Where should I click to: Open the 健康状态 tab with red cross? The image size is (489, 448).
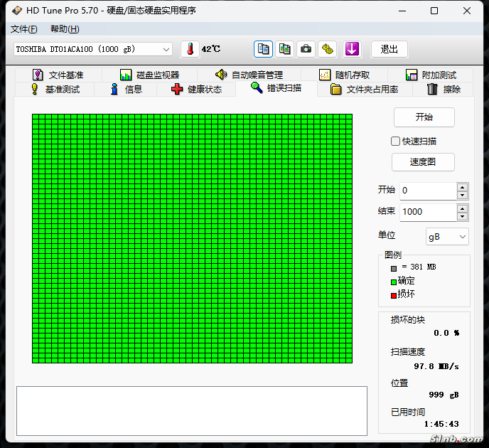tap(196, 89)
